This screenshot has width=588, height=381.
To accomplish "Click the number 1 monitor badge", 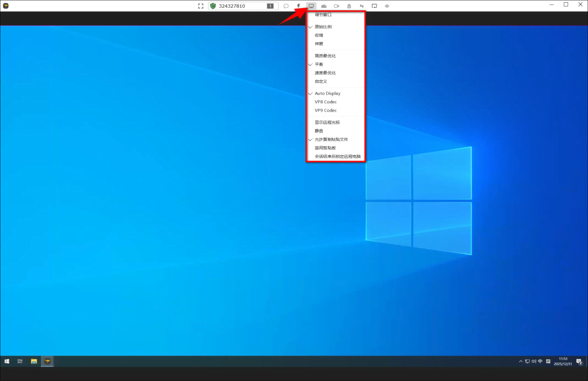I will click(x=270, y=6).
